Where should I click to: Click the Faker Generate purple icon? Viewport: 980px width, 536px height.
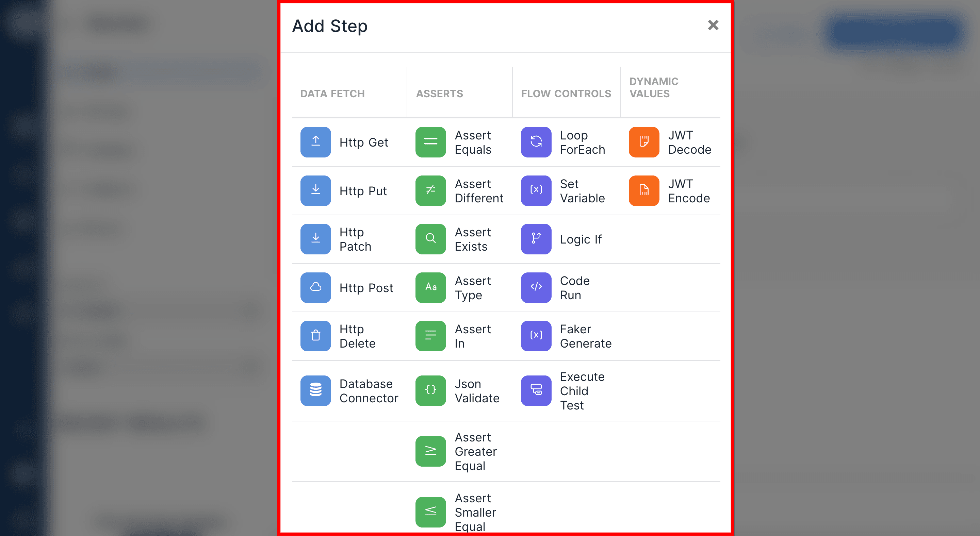coord(536,336)
